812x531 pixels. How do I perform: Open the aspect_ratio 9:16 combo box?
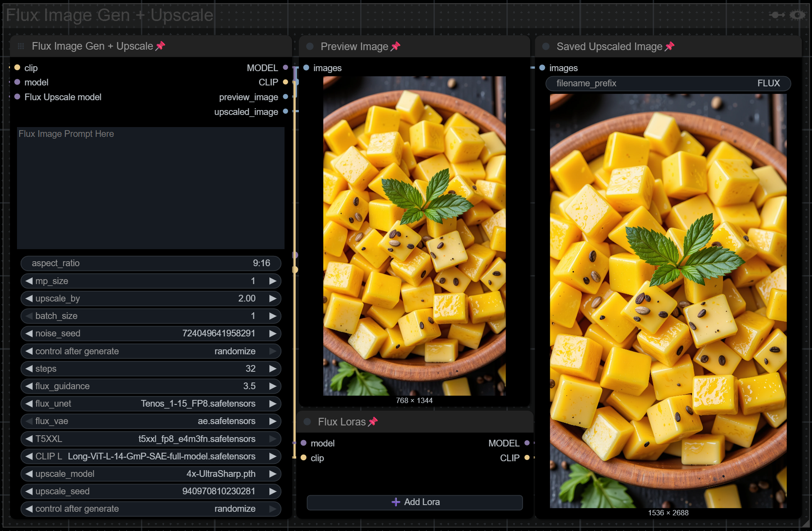pyautogui.click(x=151, y=263)
